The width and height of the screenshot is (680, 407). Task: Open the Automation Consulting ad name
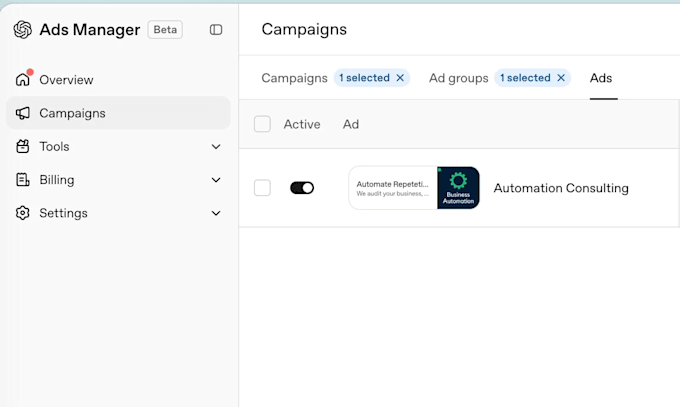point(561,188)
